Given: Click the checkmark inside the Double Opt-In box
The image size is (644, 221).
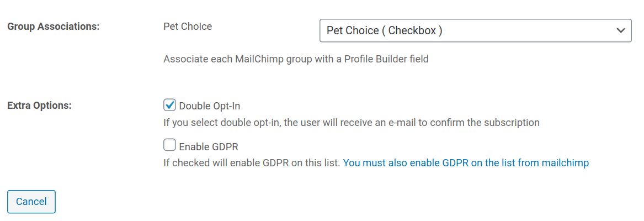Looking at the screenshot, I should pos(170,104).
